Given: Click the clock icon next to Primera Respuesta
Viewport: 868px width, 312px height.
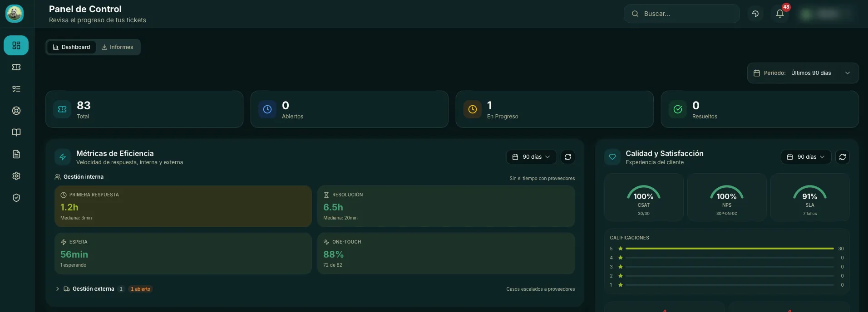Looking at the screenshot, I should (64, 195).
